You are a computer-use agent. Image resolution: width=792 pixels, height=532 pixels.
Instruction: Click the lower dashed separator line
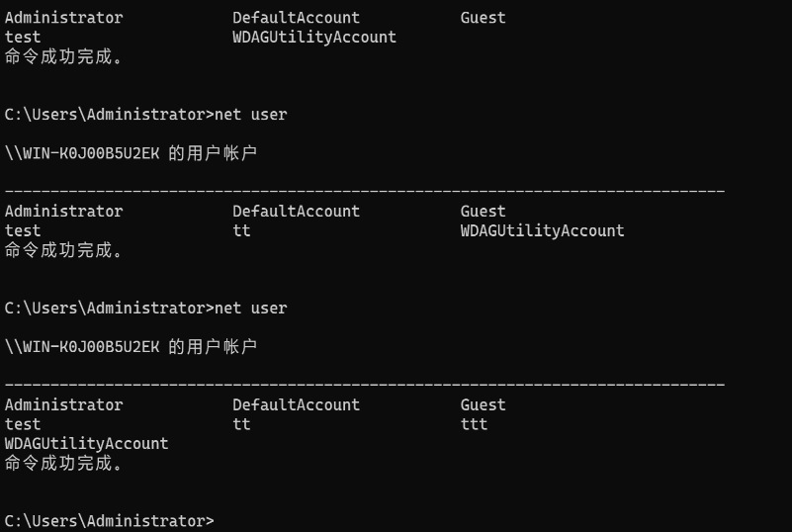click(365, 383)
